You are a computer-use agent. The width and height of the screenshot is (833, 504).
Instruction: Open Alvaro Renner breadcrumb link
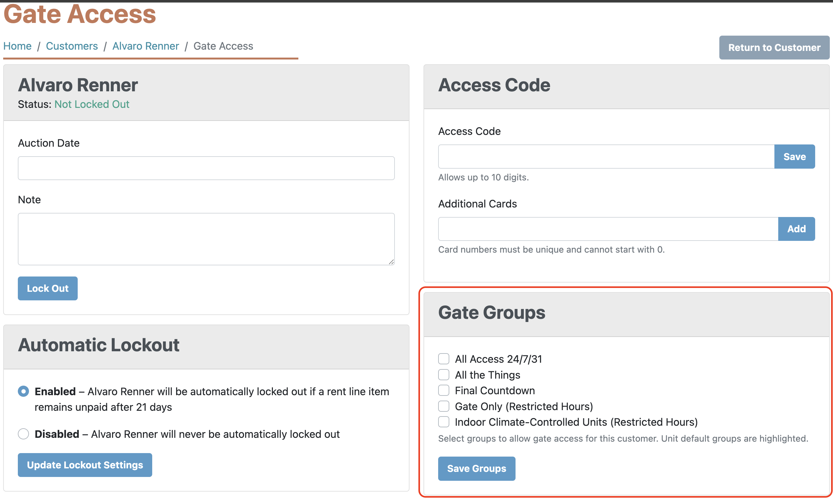click(x=146, y=46)
